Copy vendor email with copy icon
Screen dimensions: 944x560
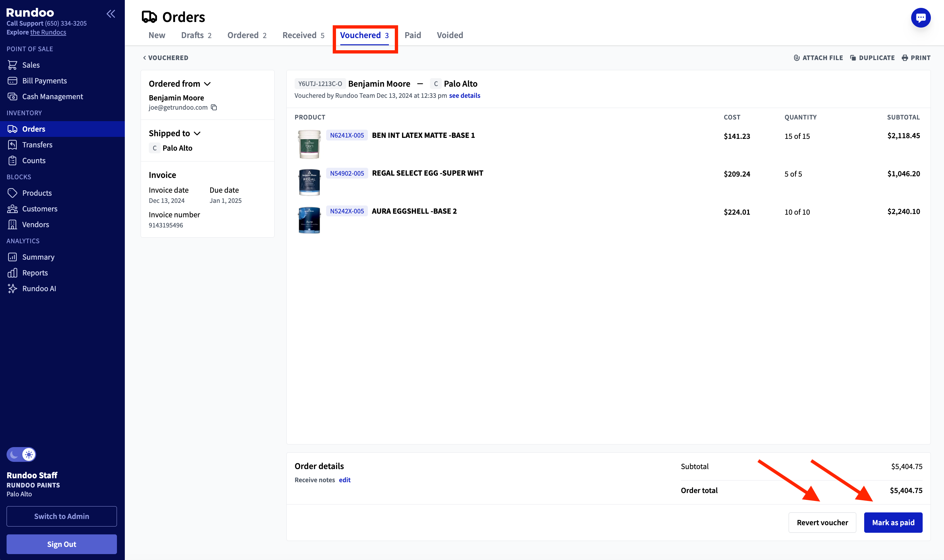pyautogui.click(x=214, y=108)
